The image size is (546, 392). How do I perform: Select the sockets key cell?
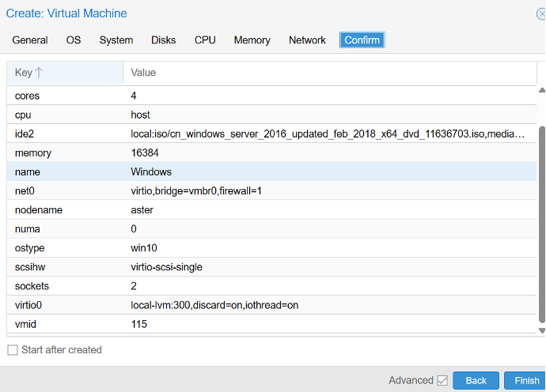(65, 286)
